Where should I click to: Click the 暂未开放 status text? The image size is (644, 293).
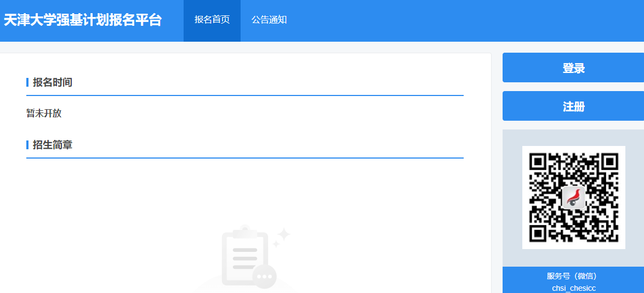(x=44, y=114)
